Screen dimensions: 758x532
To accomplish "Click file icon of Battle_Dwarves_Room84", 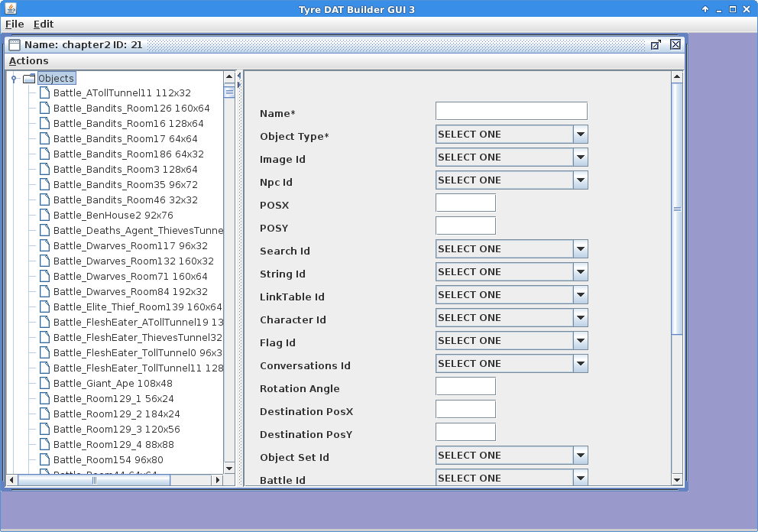I will pyautogui.click(x=44, y=292).
